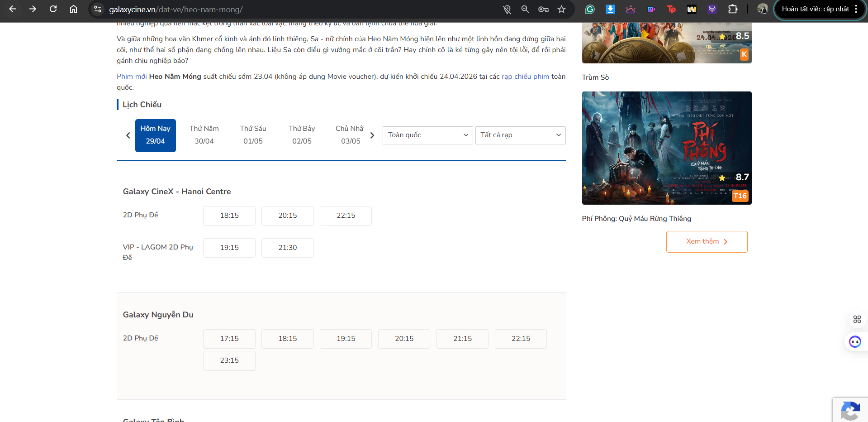Open the Chrome three-dot menu
This screenshot has width=868, height=422.
[x=856, y=9]
